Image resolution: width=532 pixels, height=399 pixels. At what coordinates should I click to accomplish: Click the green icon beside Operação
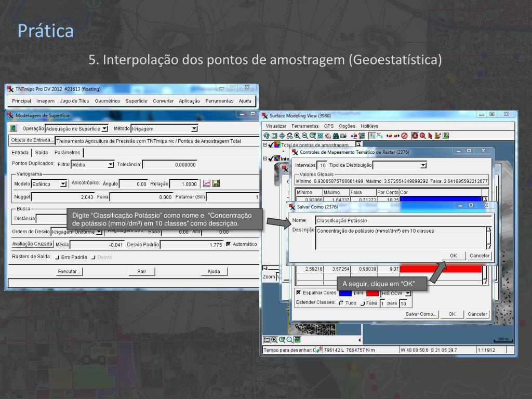click(x=13, y=128)
